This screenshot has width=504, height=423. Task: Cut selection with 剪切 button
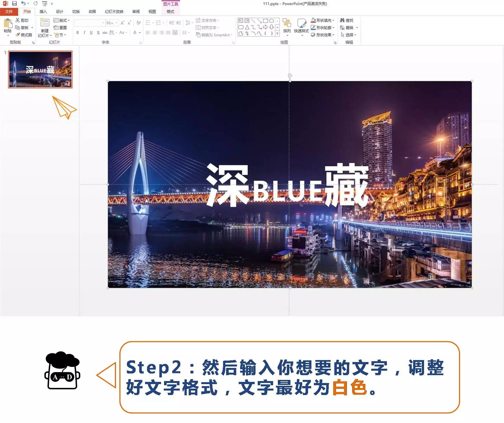click(x=22, y=20)
